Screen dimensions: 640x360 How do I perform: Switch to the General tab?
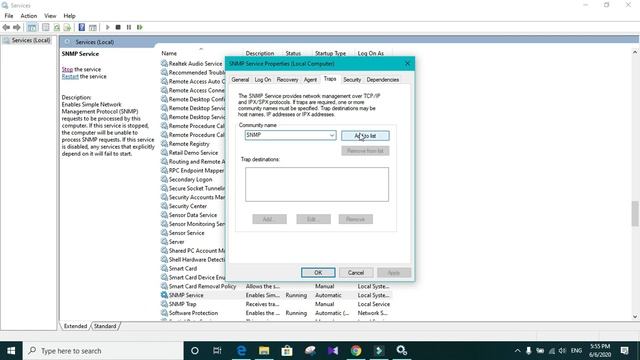(x=240, y=80)
